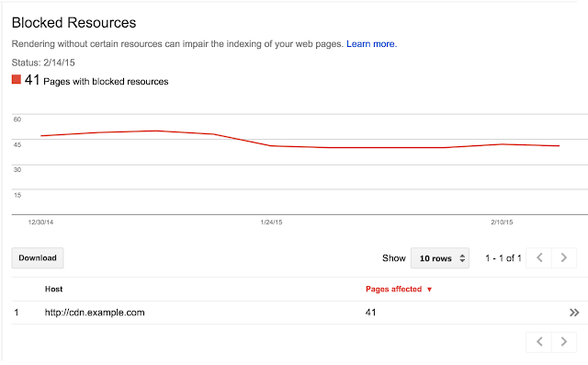Click the bottom next page arrow
The height and width of the screenshot is (365, 588).
pos(563,342)
